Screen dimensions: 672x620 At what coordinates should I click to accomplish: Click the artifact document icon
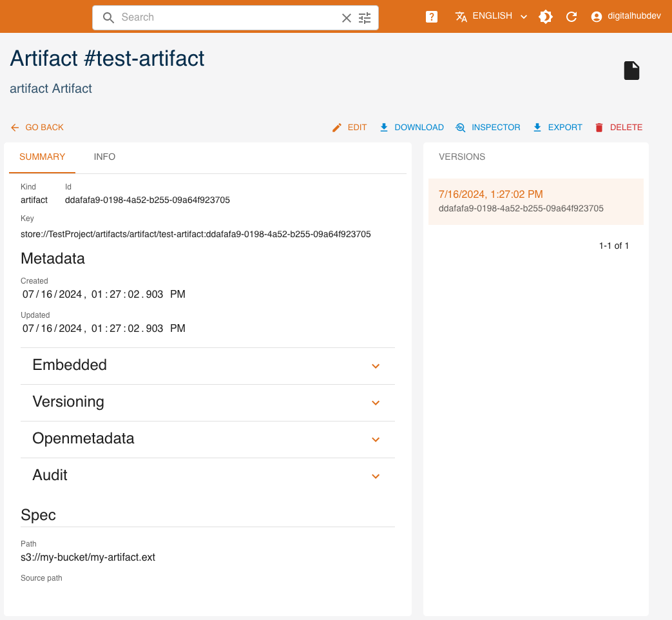click(631, 71)
